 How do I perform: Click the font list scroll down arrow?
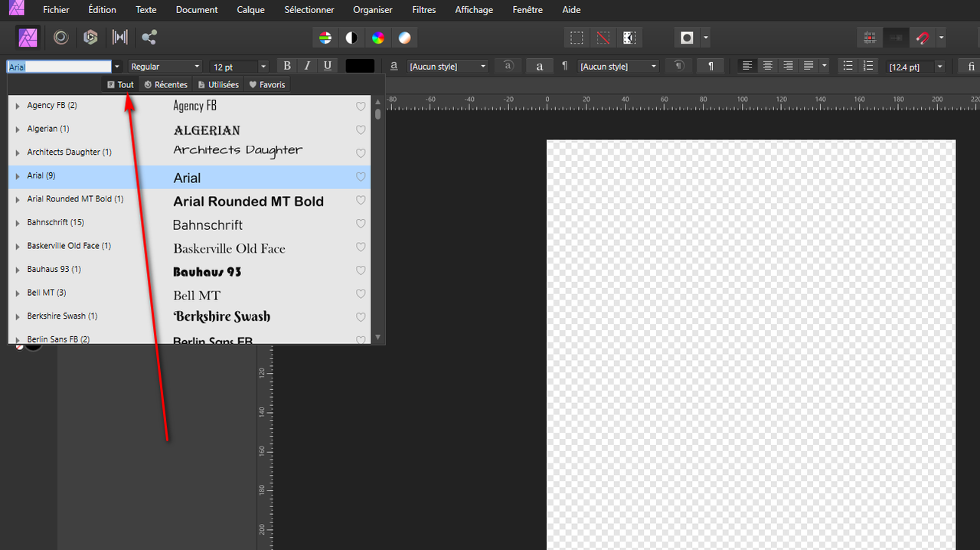377,337
